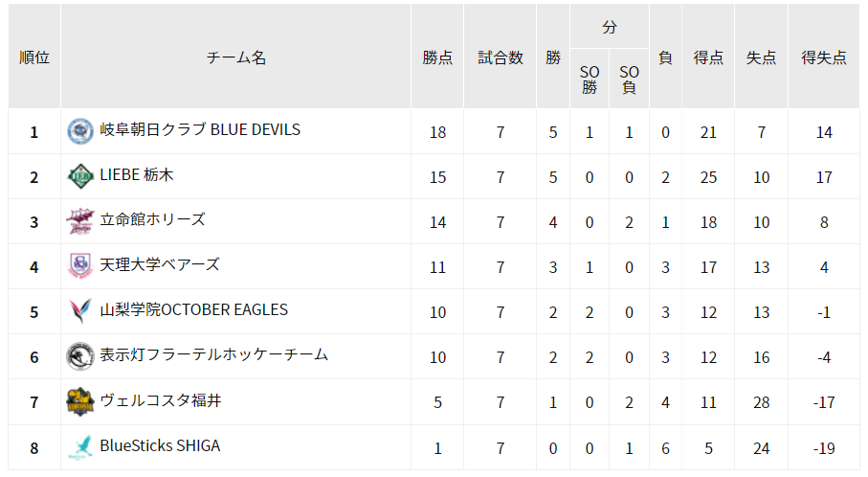
Task: Click the 表示灯フラーテル round logo
Action: [80, 356]
